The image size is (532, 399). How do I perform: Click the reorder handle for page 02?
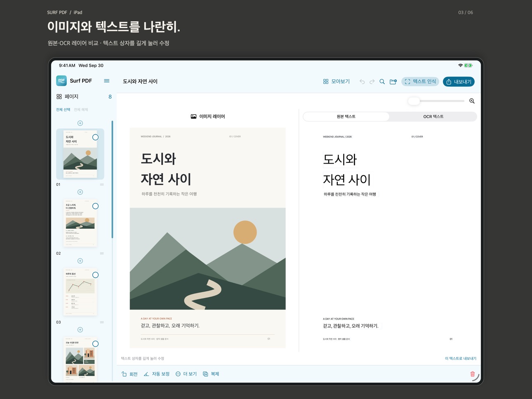102,253
